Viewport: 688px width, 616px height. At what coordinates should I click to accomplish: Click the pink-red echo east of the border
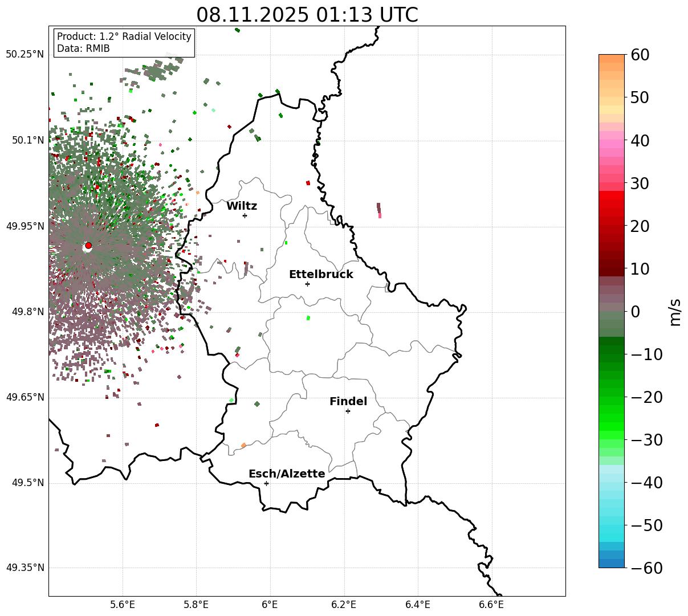coord(380,215)
